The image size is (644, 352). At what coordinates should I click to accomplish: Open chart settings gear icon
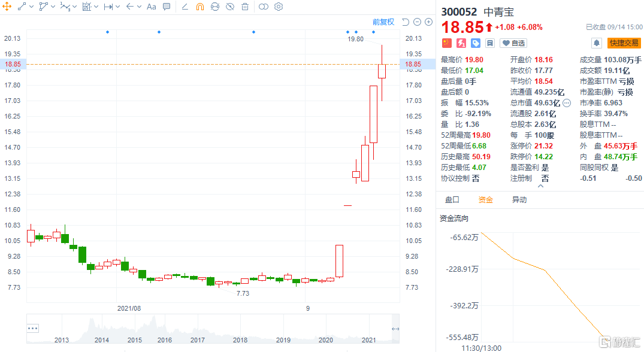click(279, 7)
